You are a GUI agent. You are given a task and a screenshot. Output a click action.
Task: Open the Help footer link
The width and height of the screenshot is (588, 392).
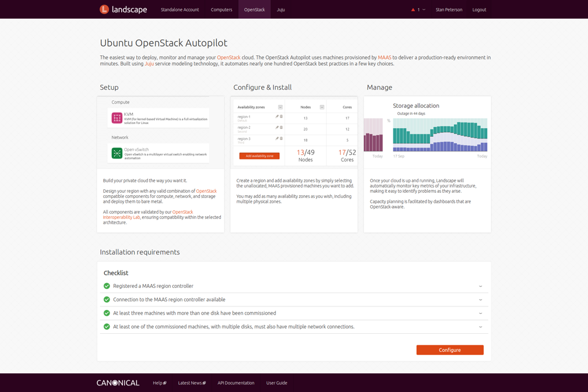point(157,383)
